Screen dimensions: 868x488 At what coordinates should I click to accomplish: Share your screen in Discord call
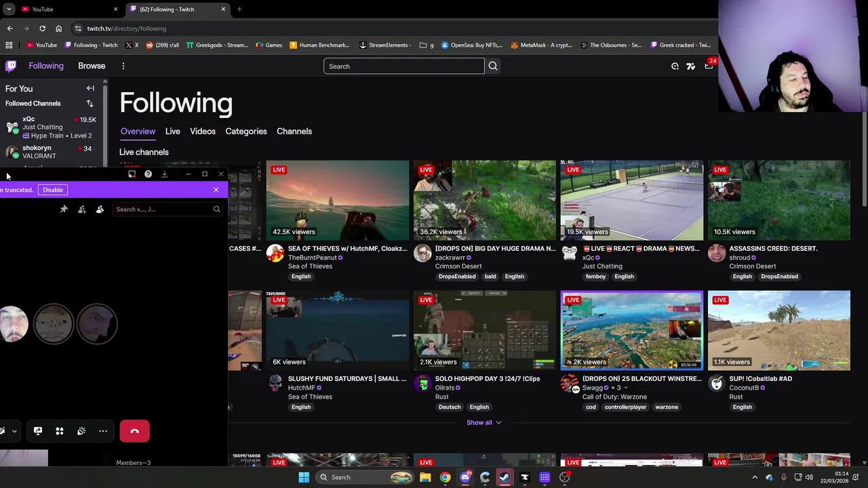tap(38, 431)
